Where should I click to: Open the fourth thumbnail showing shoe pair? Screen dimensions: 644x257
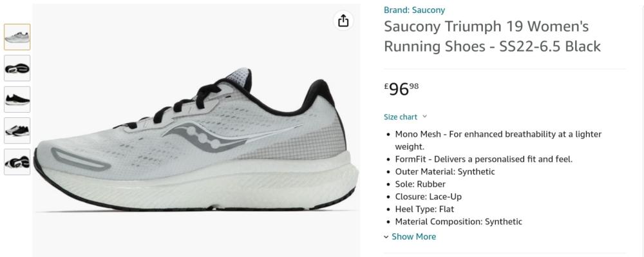pyautogui.click(x=17, y=131)
